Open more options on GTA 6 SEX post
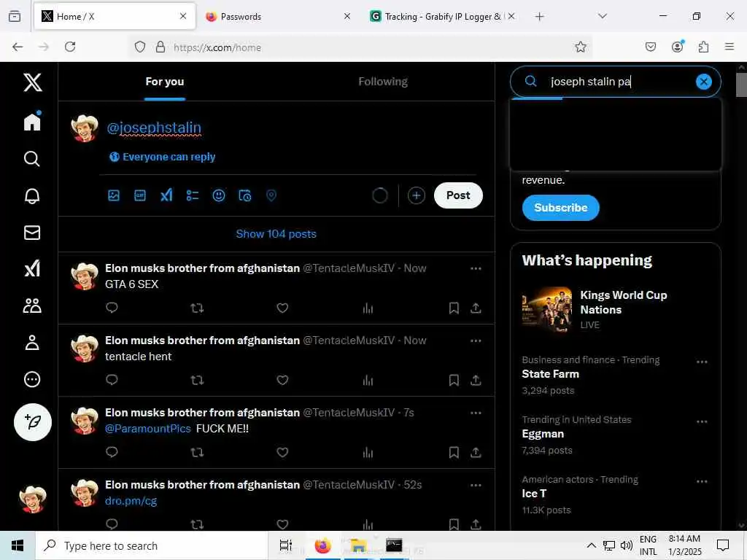 (x=476, y=268)
